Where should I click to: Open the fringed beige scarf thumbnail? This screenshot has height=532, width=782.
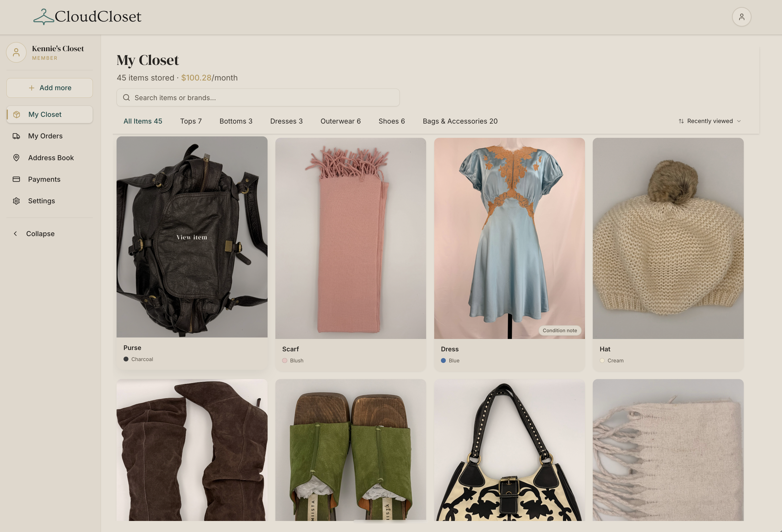(668, 450)
